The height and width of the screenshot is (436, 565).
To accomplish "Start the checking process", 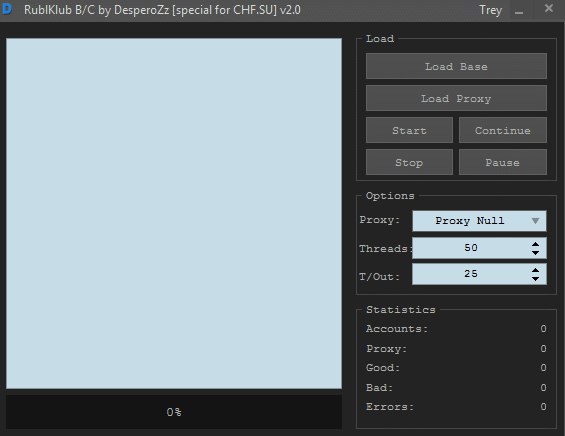I will pyautogui.click(x=409, y=130).
